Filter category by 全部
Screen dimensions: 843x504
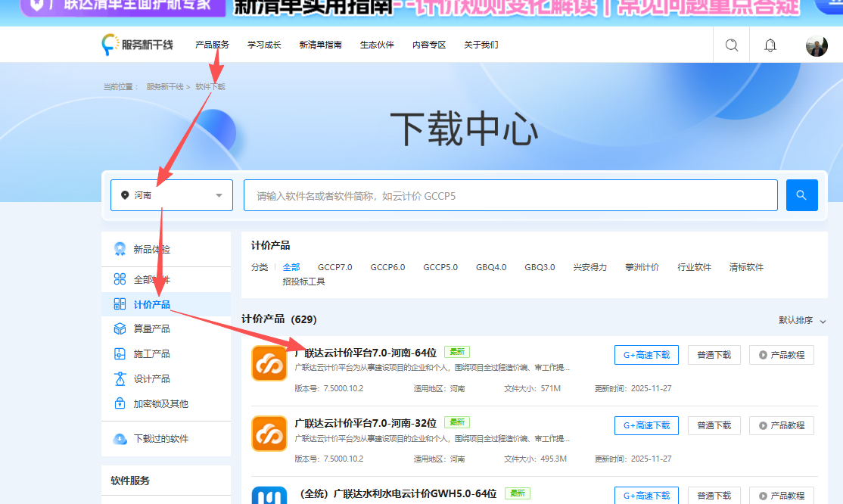[291, 267]
